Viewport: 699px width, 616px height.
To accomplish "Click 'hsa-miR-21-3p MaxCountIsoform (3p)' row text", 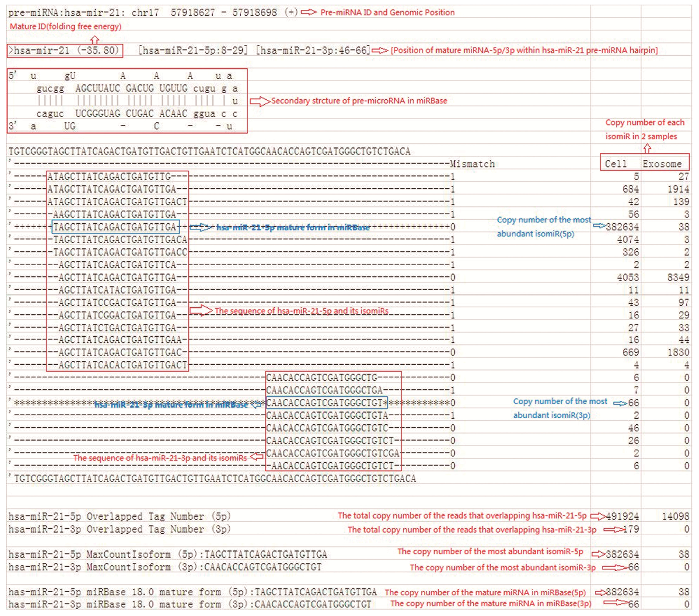I will click(x=165, y=567).
